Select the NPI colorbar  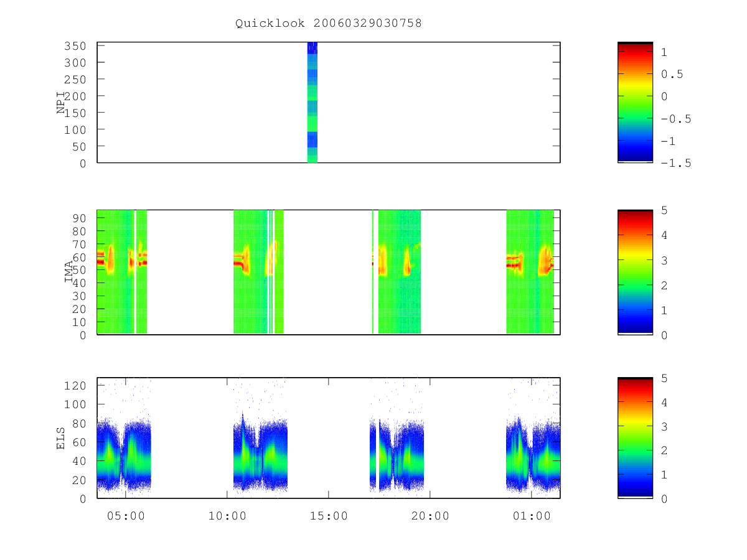click(635, 102)
